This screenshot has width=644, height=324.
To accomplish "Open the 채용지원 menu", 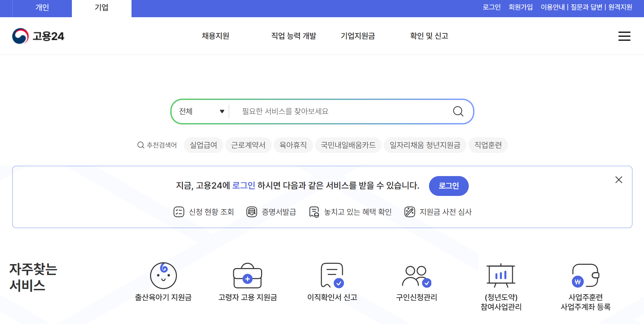I will [215, 36].
